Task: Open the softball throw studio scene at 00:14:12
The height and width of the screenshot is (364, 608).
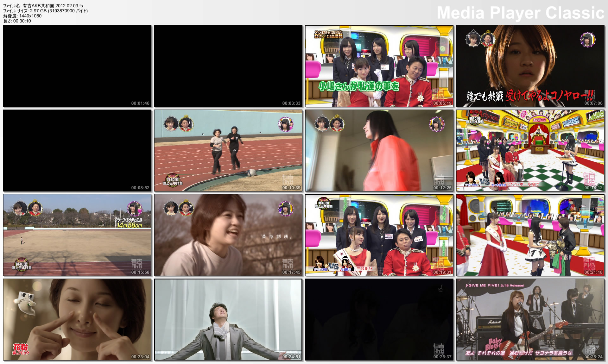Action: (530, 151)
